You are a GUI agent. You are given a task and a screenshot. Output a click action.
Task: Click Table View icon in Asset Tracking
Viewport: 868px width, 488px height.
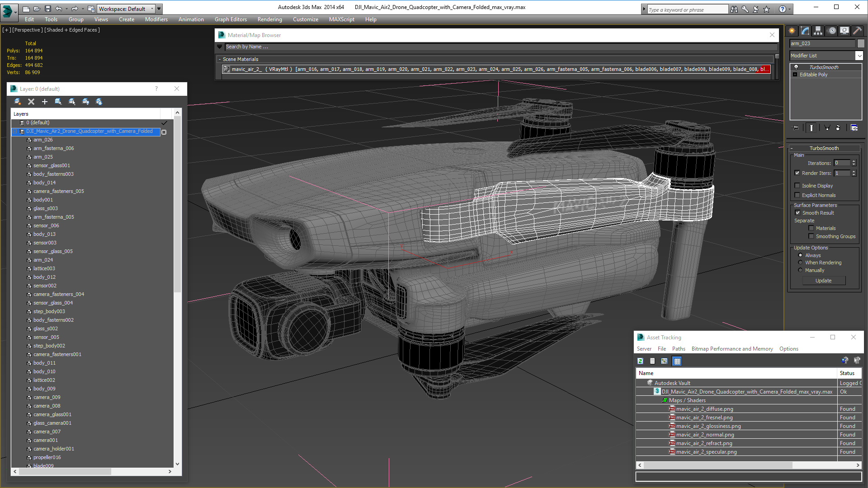tap(677, 361)
